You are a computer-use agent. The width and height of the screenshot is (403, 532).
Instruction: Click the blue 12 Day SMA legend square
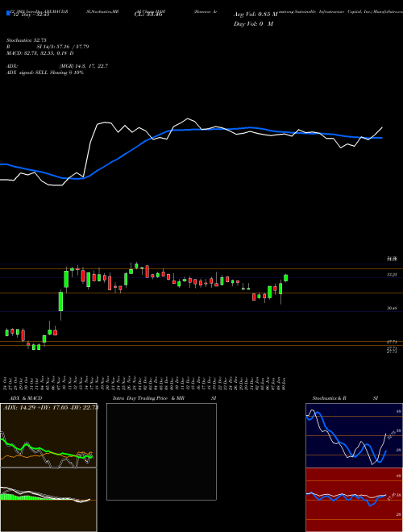point(9,14)
